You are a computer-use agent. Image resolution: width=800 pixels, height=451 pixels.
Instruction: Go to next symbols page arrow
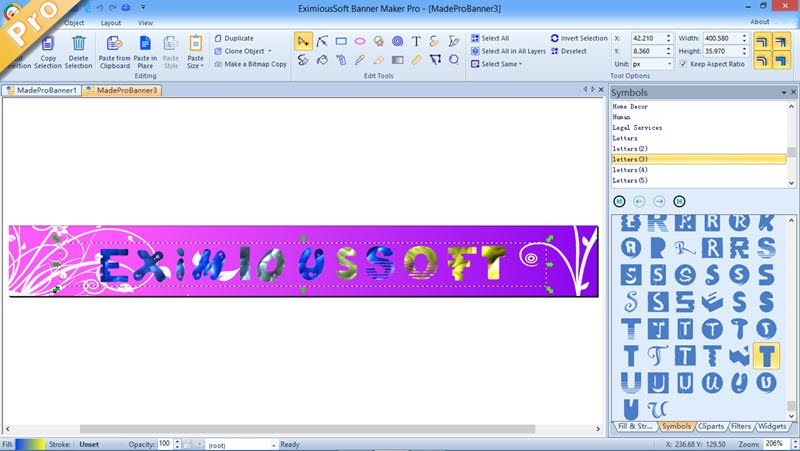(659, 202)
